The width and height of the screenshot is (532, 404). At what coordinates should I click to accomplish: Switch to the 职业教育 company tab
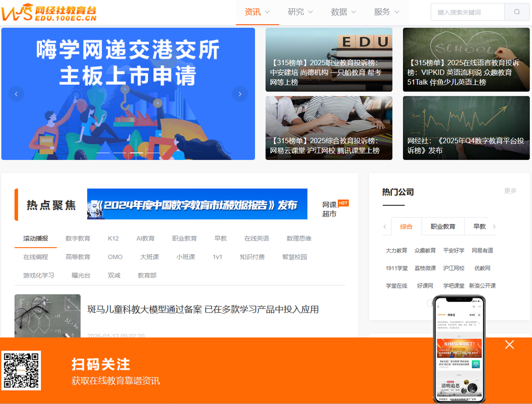[443, 226]
